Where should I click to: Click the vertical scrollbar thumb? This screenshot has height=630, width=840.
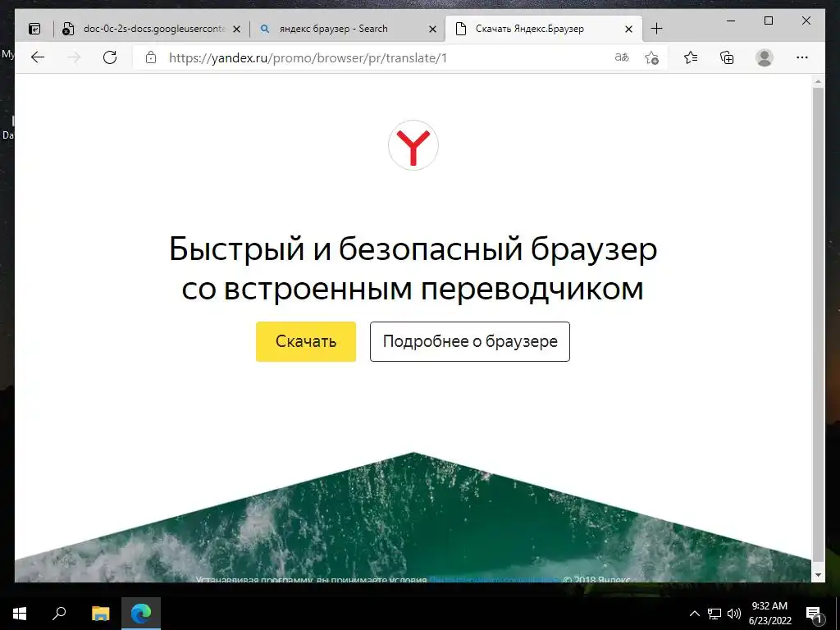coord(818,324)
